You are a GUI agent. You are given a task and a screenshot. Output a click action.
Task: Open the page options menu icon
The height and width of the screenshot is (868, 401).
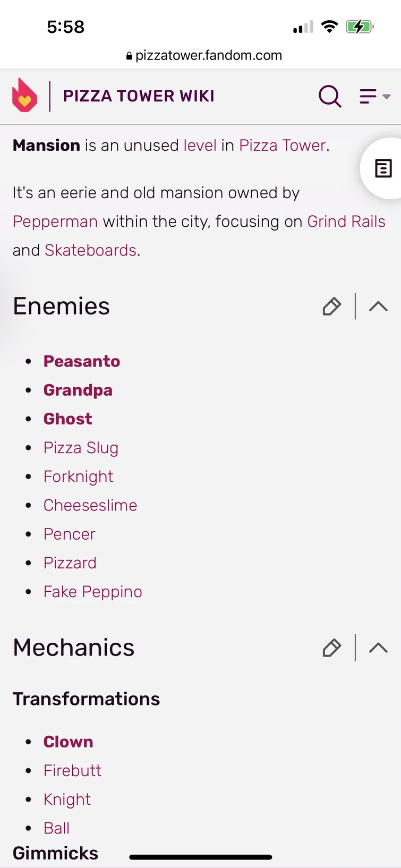coord(367,96)
